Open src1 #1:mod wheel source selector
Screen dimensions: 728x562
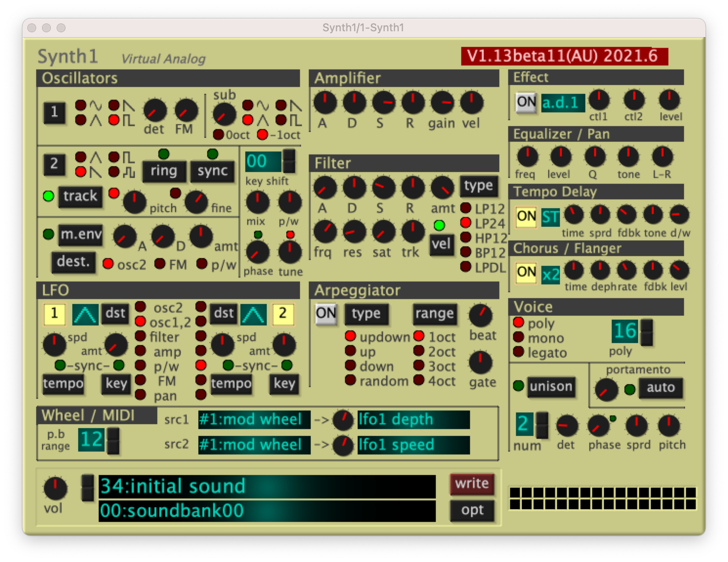254,419
